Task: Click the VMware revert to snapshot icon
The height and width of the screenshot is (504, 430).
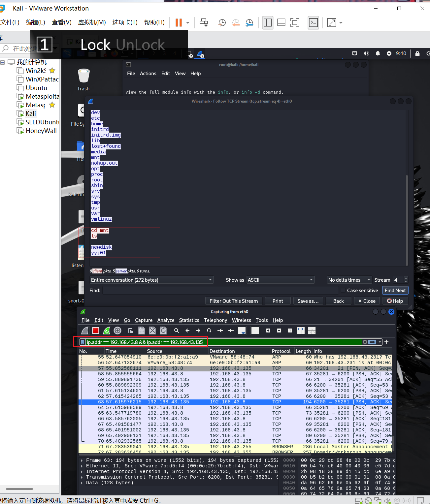Action: (236, 23)
